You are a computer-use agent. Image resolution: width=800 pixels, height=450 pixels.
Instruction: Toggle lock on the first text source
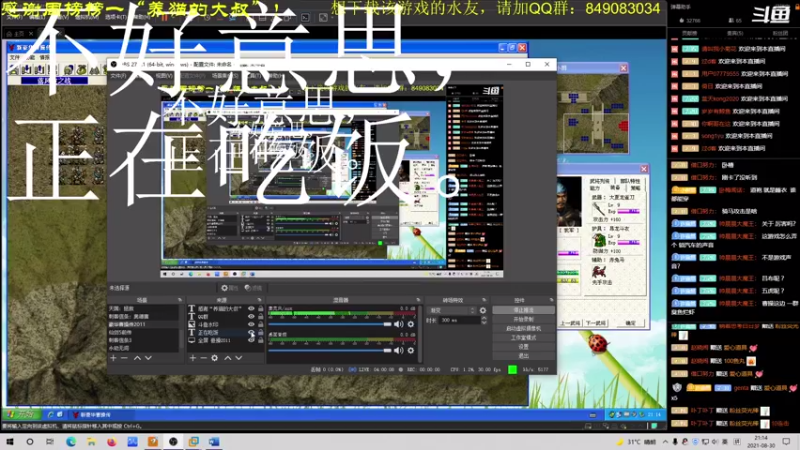pos(260,309)
